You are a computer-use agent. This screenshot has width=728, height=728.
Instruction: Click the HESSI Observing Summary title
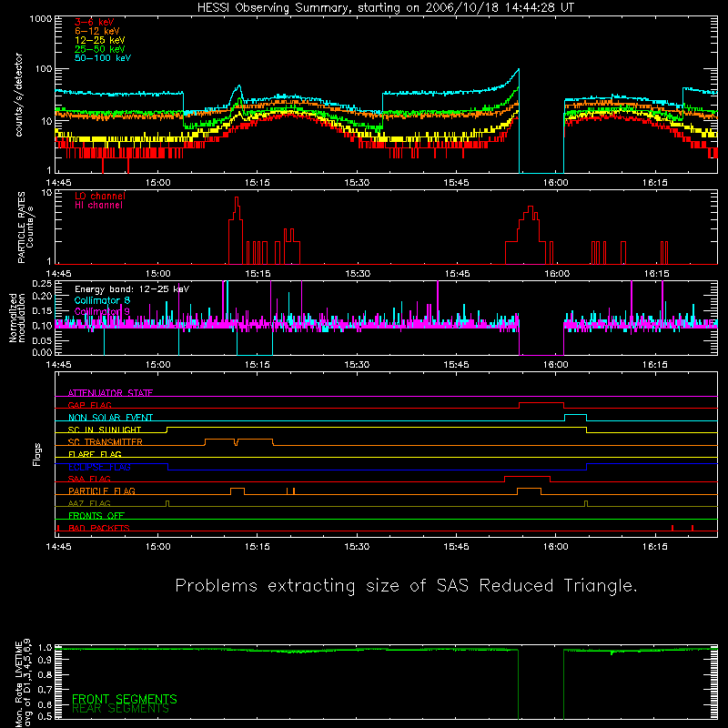click(386, 8)
